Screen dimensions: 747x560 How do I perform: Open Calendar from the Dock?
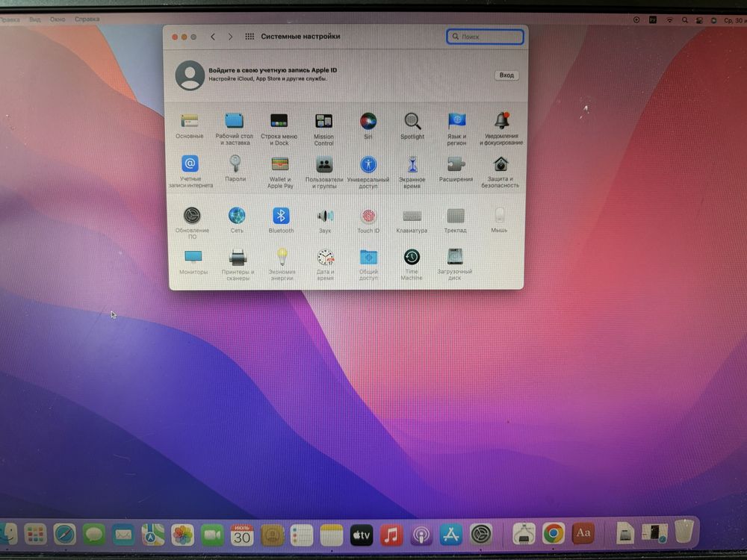(242, 535)
